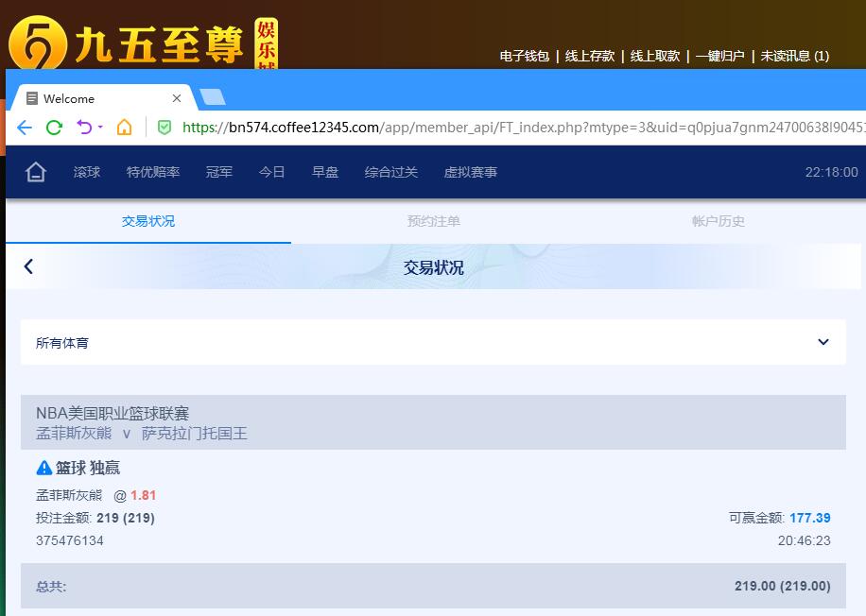Click team name 萨克拉门托国王

[195, 434]
